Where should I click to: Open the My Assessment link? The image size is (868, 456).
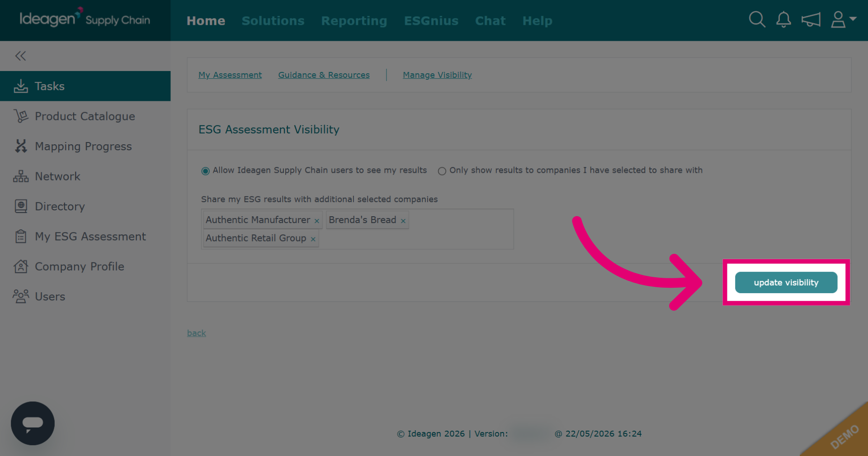pyautogui.click(x=230, y=75)
